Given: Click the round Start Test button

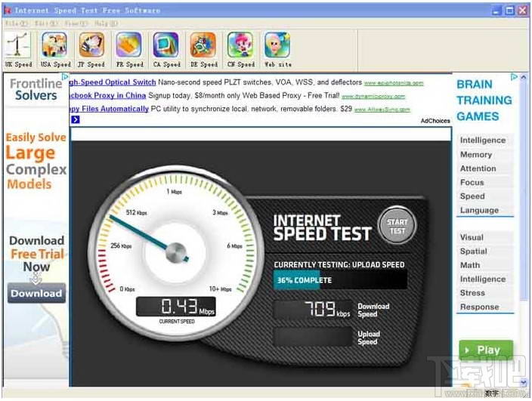Looking at the screenshot, I should (397, 226).
